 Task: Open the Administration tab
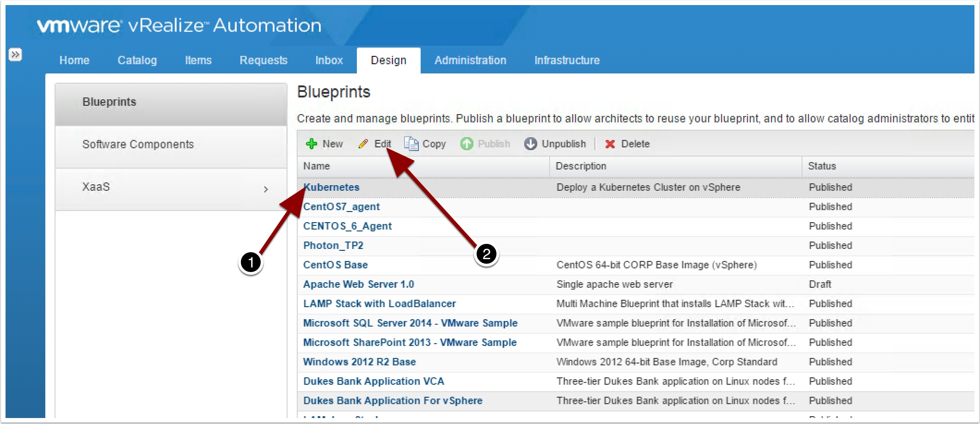[x=471, y=61]
